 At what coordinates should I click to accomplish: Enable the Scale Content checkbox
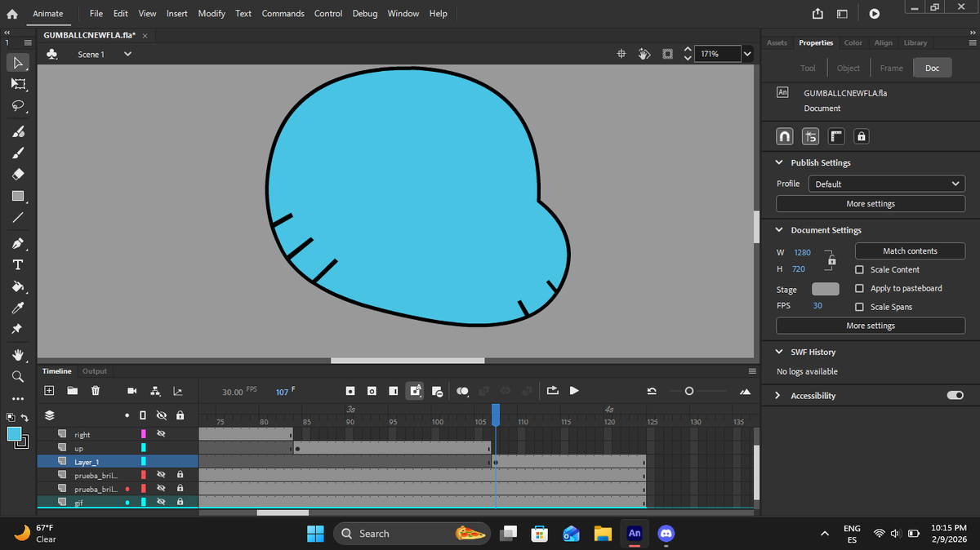(x=859, y=269)
